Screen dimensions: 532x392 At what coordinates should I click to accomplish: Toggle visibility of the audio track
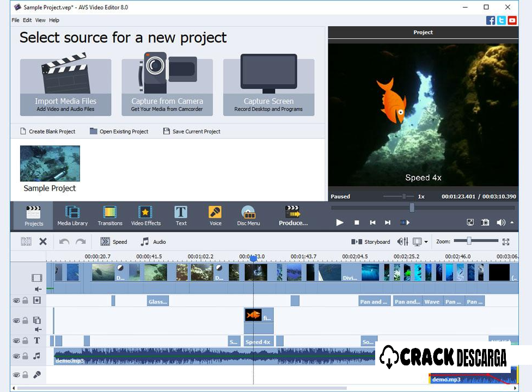(17, 356)
